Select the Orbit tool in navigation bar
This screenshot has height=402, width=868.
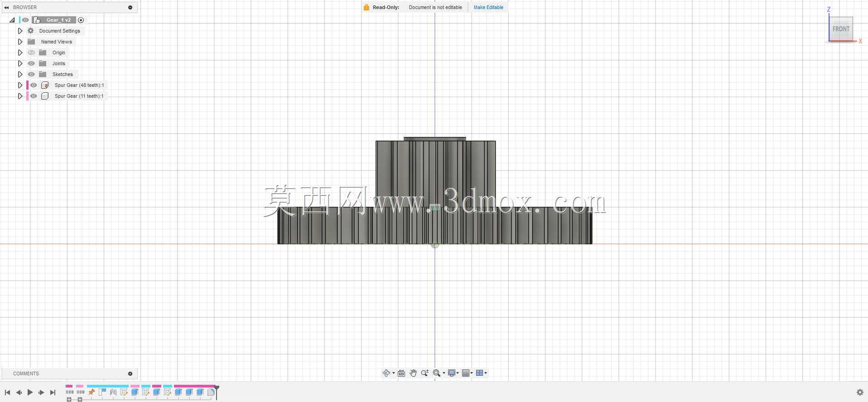tap(386, 373)
